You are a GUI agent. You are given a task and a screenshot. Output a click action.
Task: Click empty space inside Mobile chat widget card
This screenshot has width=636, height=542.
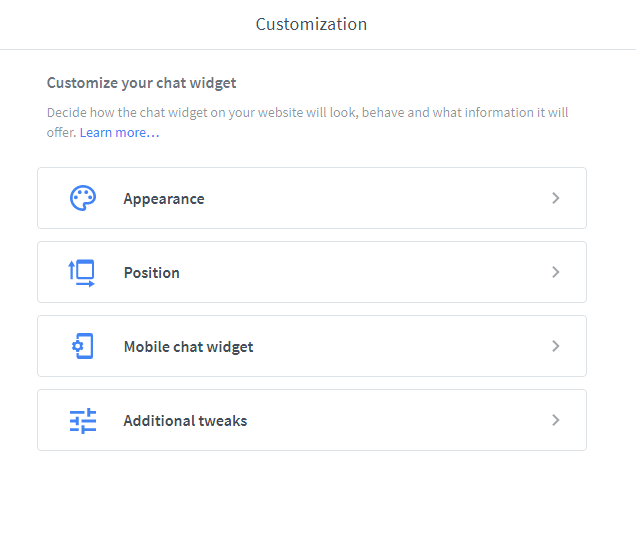point(400,346)
